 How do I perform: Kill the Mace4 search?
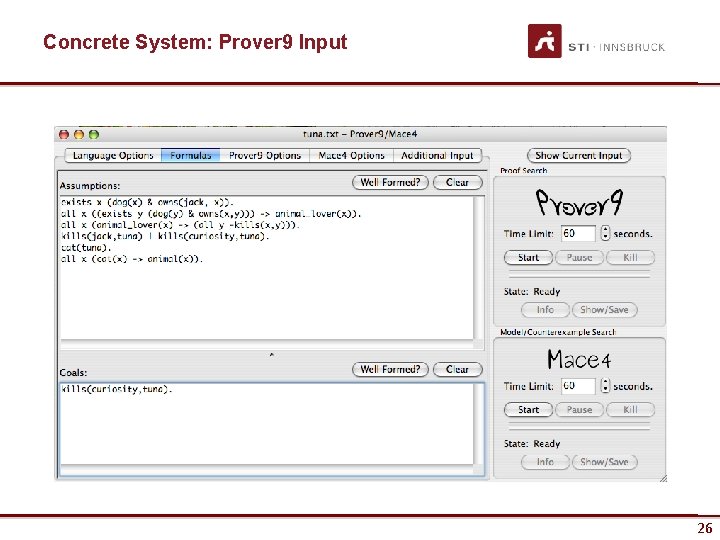click(630, 410)
